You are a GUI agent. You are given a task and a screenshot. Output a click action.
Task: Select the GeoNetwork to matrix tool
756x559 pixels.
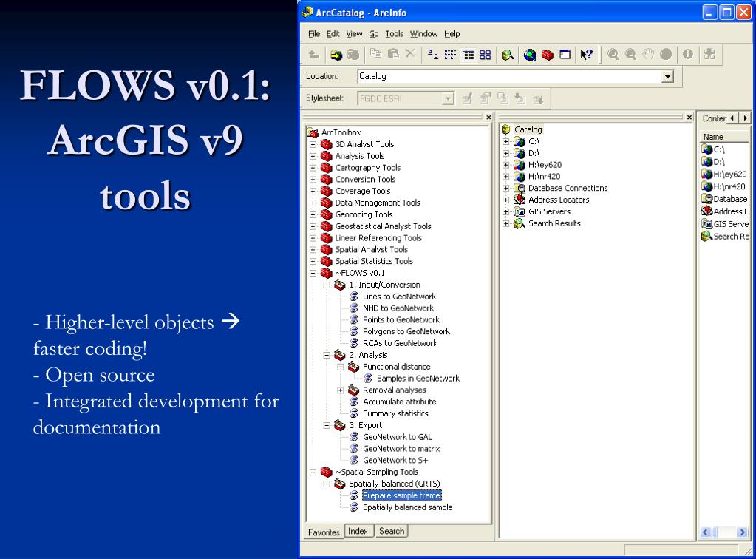click(401, 449)
